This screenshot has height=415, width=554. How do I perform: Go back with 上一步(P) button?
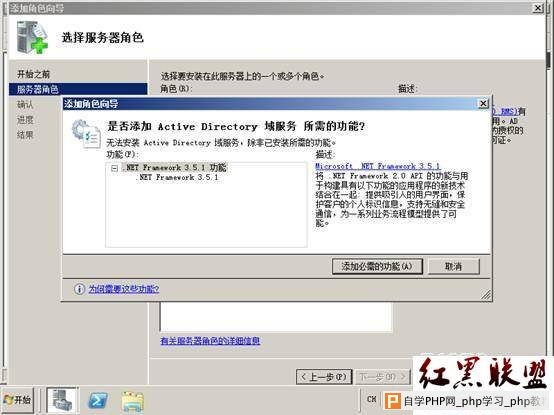(324, 377)
